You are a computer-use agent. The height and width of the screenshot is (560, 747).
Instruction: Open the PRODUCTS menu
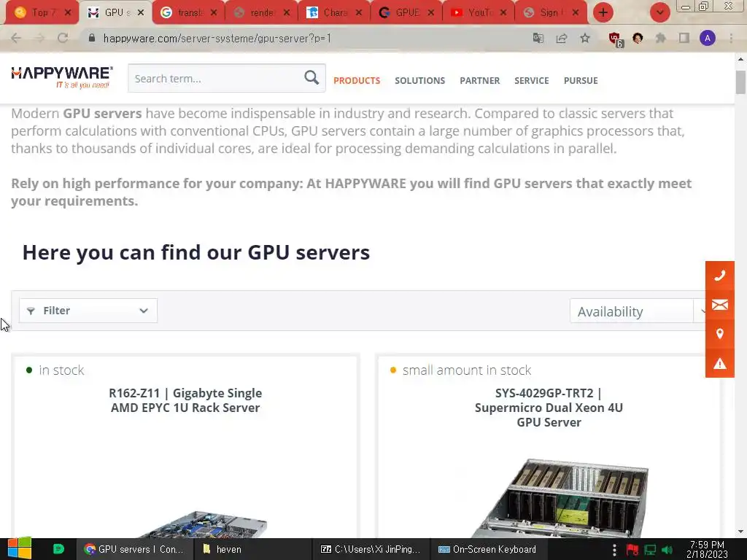click(x=357, y=80)
